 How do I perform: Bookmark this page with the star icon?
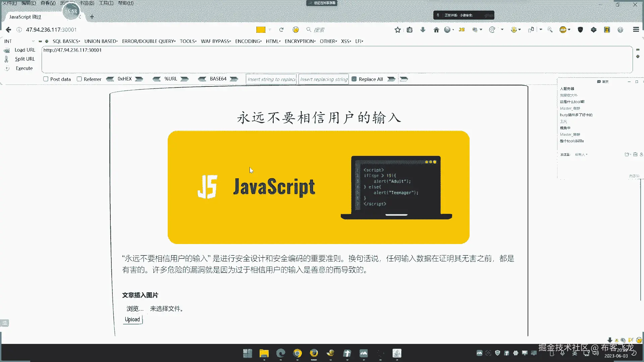tap(397, 30)
